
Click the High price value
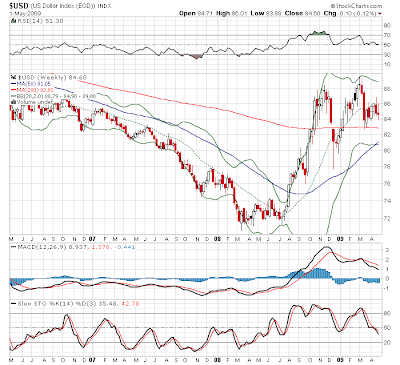(239, 13)
